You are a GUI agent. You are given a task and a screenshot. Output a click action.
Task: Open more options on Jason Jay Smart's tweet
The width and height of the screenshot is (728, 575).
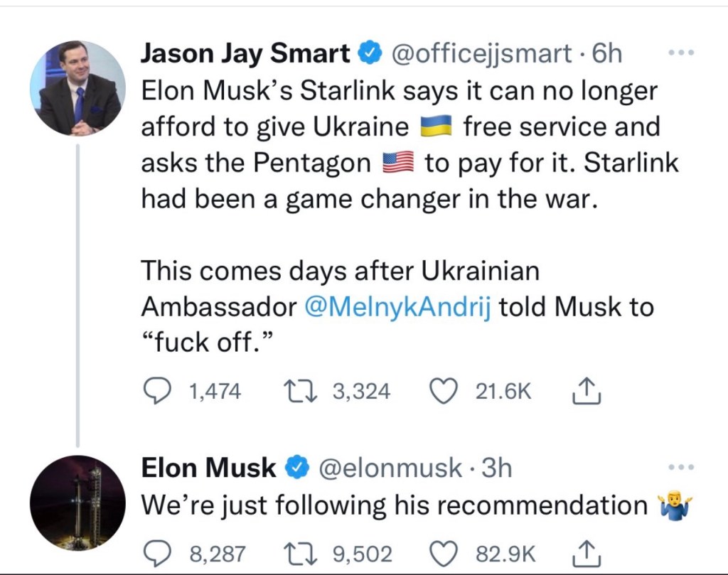tap(682, 54)
